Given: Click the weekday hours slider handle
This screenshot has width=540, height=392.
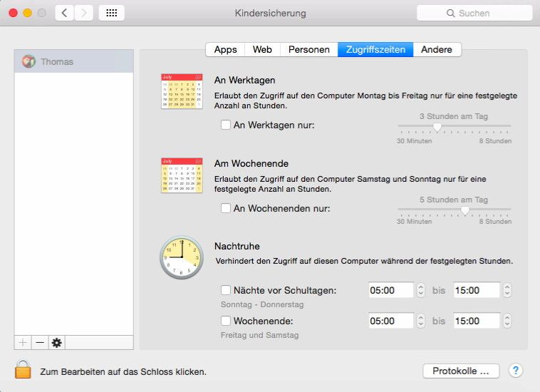Looking at the screenshot, I should coord(437,127).
